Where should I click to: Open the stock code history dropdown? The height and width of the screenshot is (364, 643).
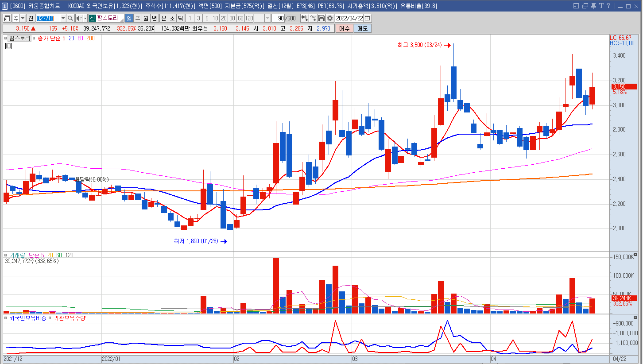tap(63, 18)
